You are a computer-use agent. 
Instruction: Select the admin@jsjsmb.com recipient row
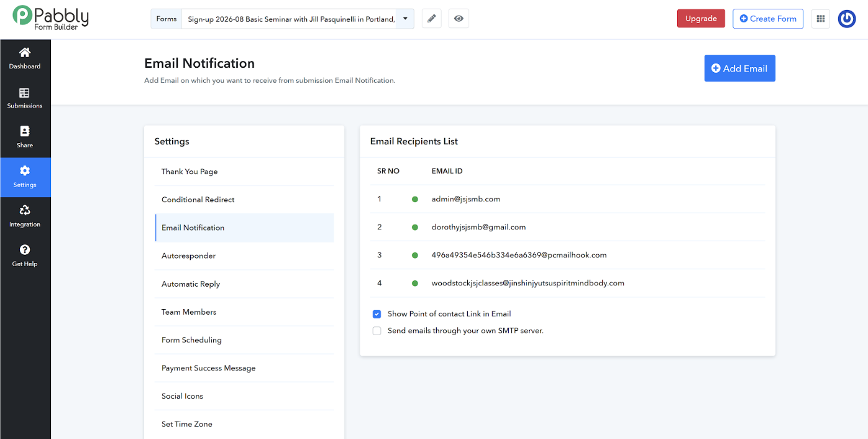point(567,199)
